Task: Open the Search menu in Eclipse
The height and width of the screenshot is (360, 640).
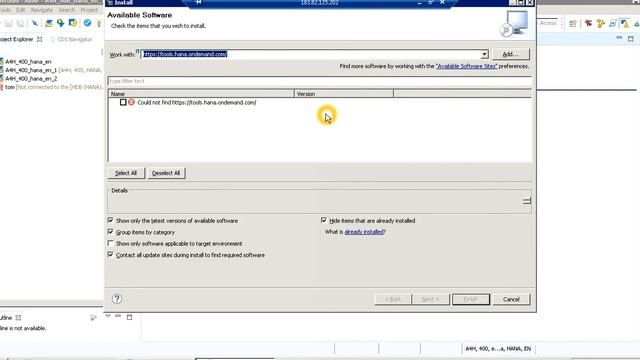Action: click(66, 10)
